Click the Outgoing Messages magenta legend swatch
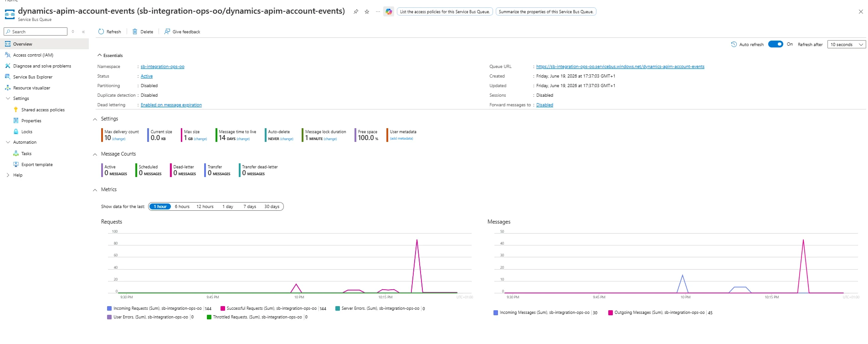This screenshot has height=344, width=868. tap(611, 313)
